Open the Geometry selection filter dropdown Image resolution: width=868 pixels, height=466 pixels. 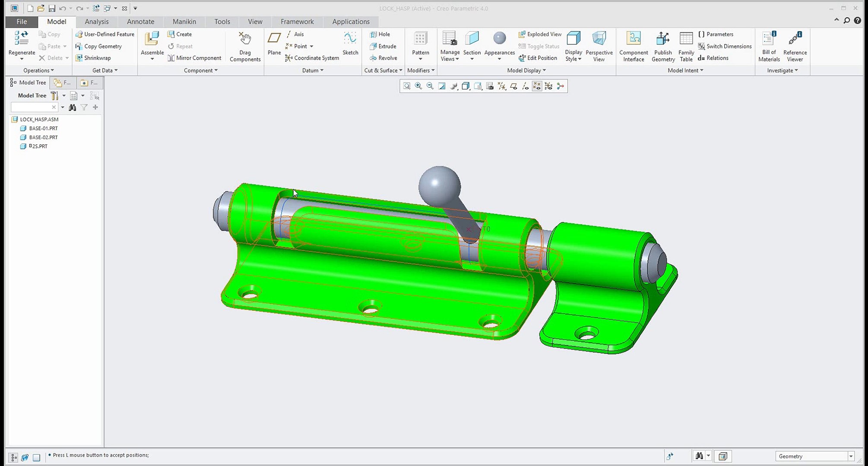point(850,456)
